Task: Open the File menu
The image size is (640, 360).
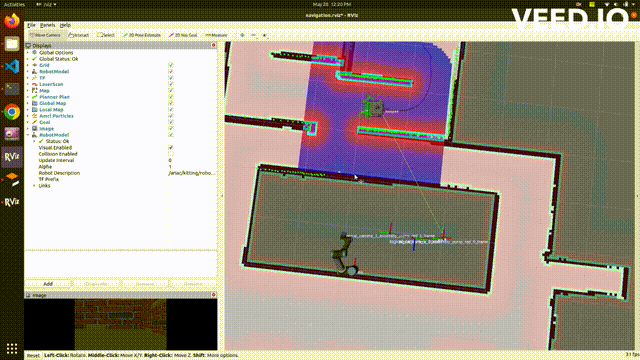Action: 31,25
